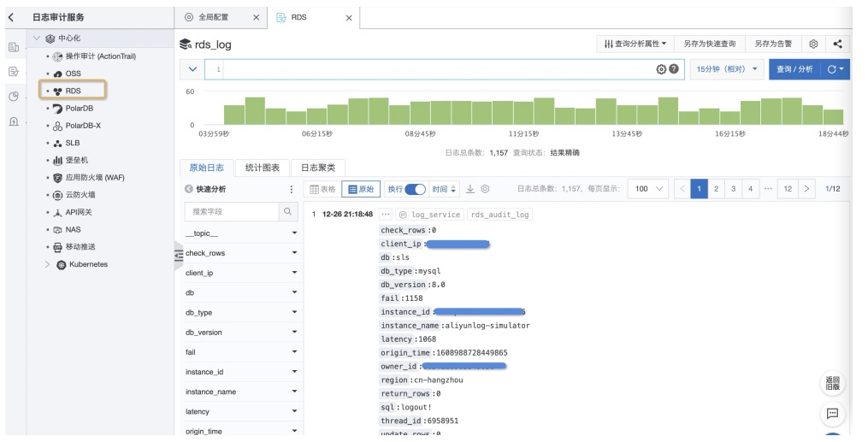Open the refresh dropdown beside 查询/分析

pyautogui.click(x=836, y=69)
